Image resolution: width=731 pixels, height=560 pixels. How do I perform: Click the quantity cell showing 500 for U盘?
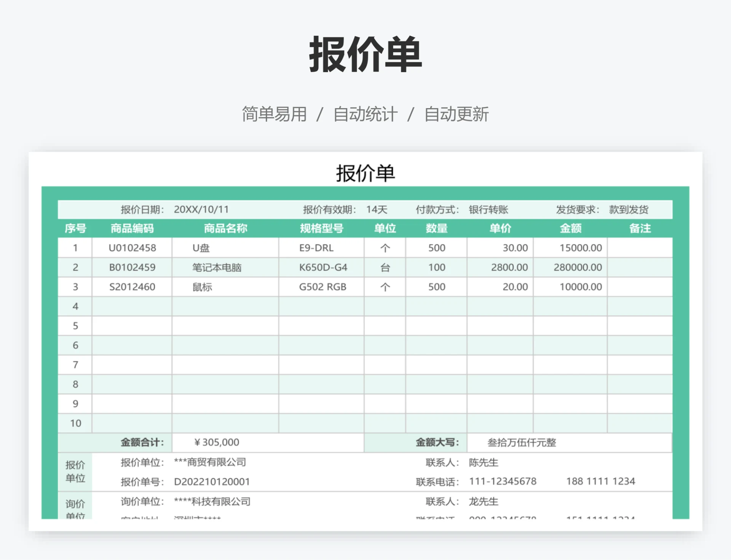436,247
